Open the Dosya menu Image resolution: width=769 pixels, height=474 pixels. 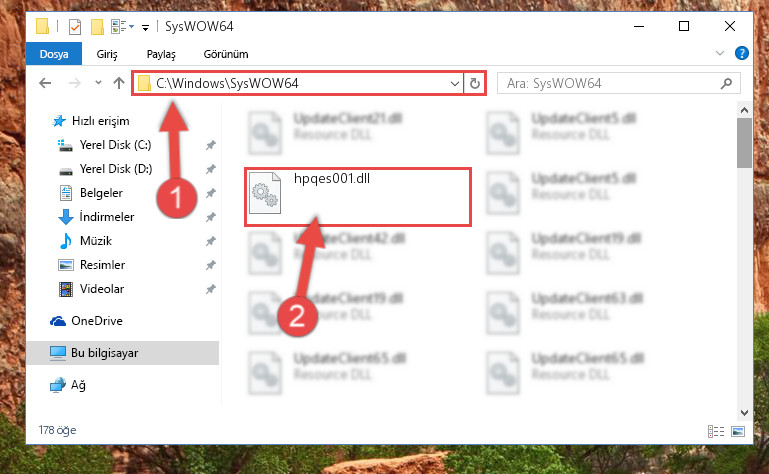pos(54,53)
